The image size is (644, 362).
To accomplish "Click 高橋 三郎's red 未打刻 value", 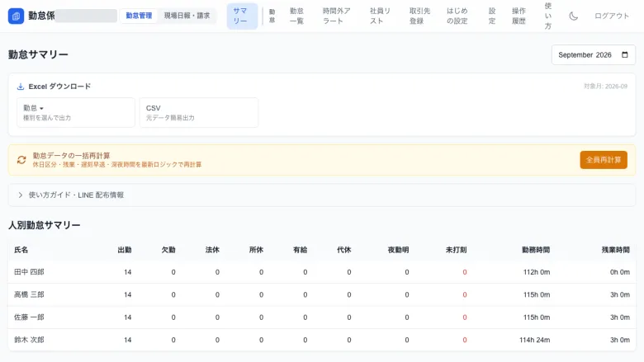I will click(465, 294).
